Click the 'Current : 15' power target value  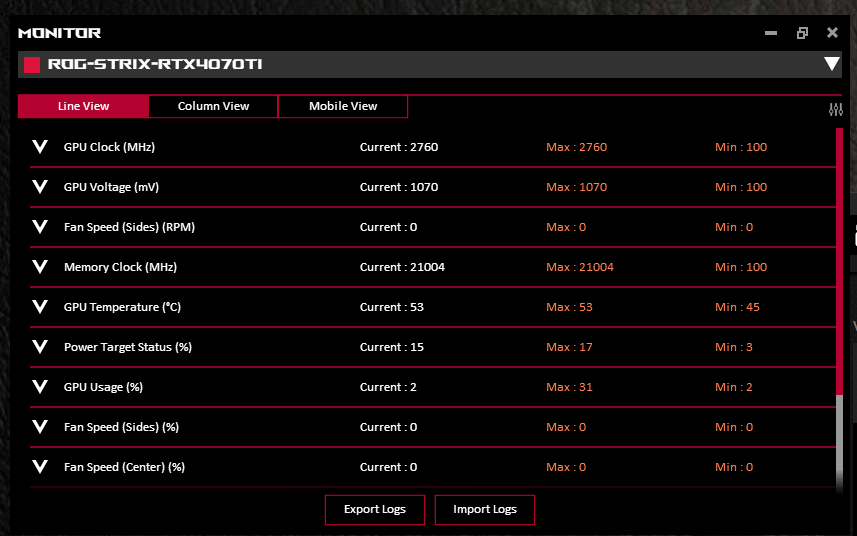[392, 347]
